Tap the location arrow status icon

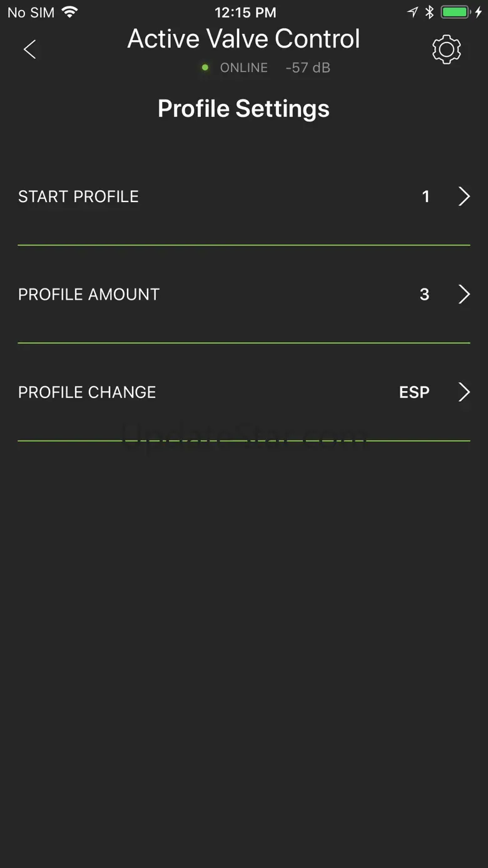tap(412, 12)
